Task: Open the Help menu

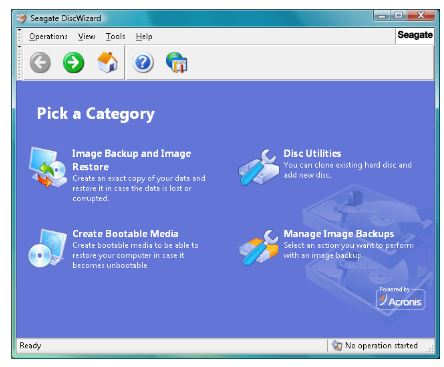Action: [144, 36]
